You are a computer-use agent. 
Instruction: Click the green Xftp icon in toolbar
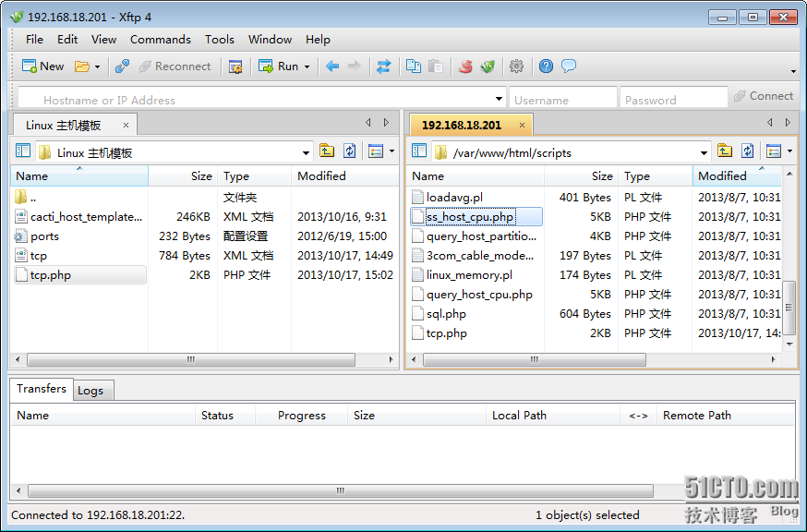[x=488, y=66]
